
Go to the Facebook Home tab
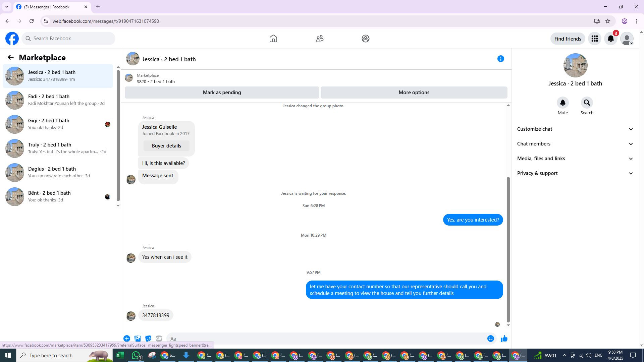(x=273, y=39)
